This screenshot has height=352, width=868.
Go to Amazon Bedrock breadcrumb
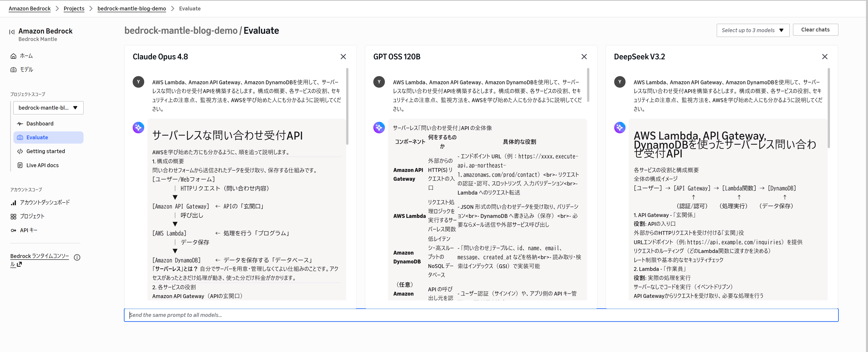[30, 8]
